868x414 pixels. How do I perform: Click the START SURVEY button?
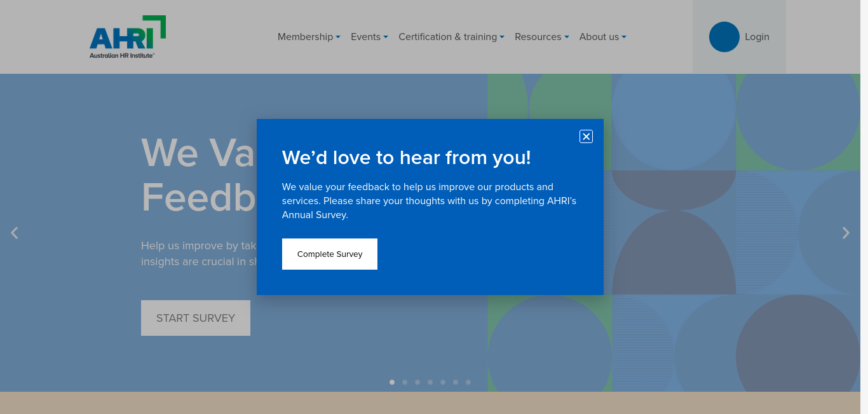196,318
